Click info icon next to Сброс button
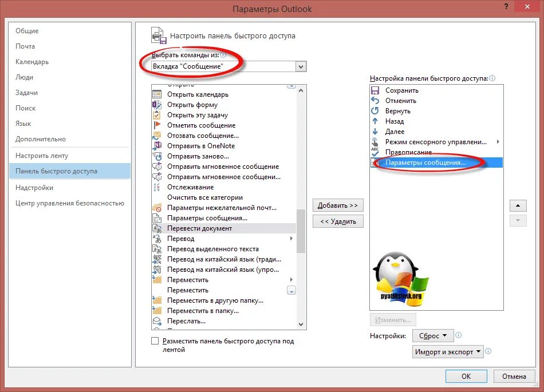Screen dimensions: 544x392 458,335
